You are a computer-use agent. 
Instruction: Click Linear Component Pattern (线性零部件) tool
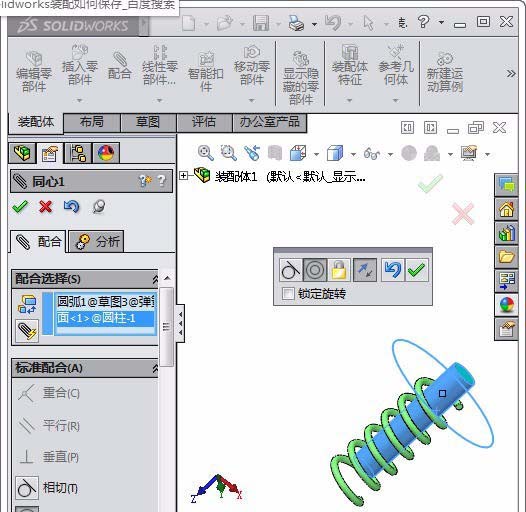pyautogui.click(x=160, y=65)
